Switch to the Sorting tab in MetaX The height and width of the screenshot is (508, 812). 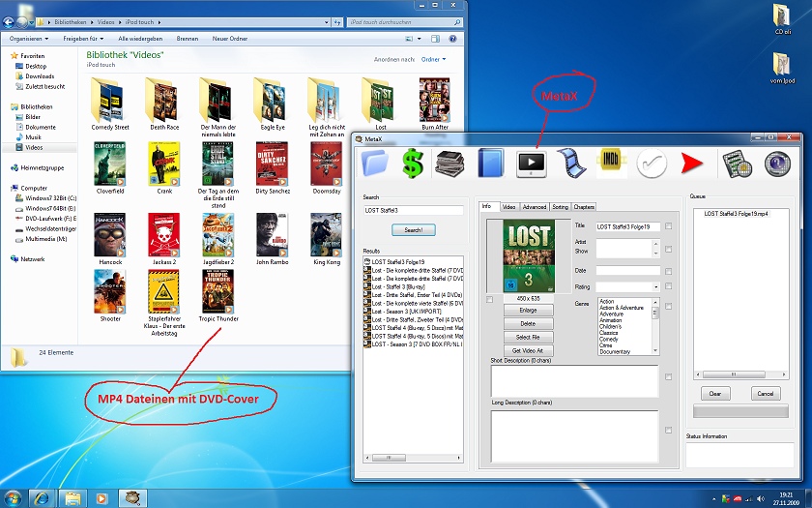[x=560, y=207]
